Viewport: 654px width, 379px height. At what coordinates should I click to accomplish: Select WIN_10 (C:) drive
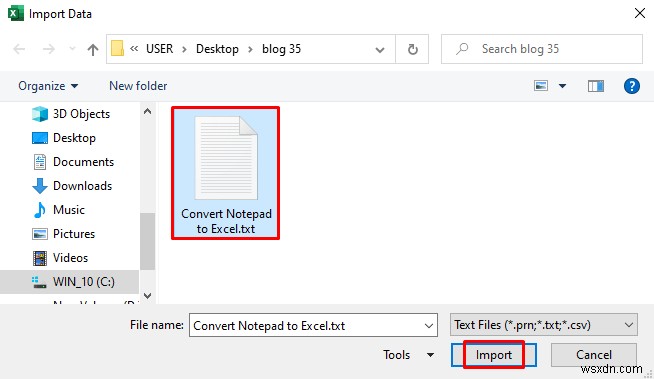[69, 282]
